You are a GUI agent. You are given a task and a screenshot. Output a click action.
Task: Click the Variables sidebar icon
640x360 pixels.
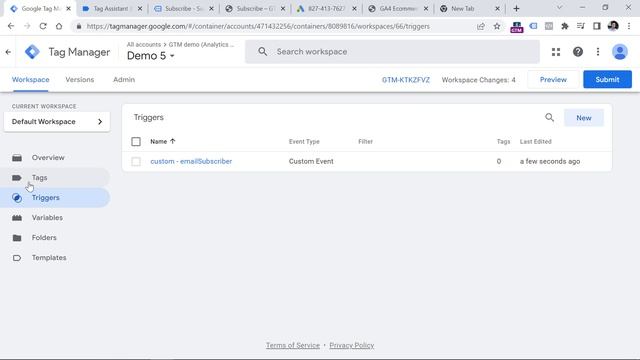[17, 218]
